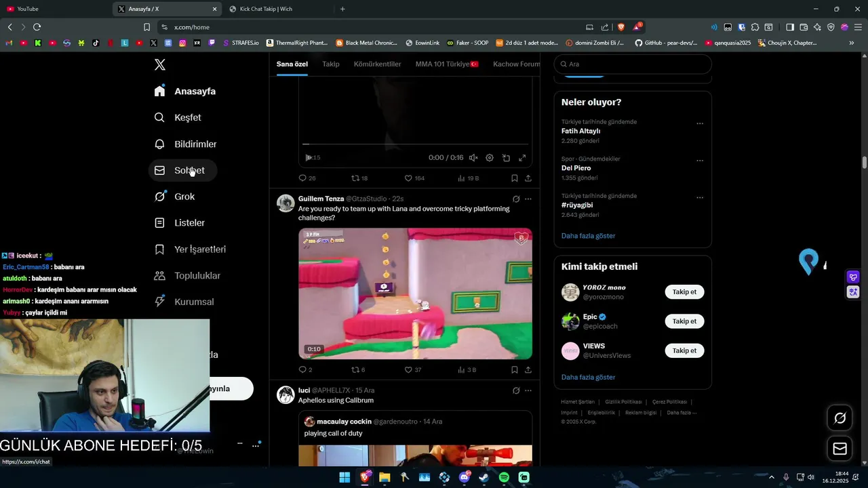The width and height of the screenshot is (868, 488).
Task: Open Grok action on luci post
Action: 516,390
